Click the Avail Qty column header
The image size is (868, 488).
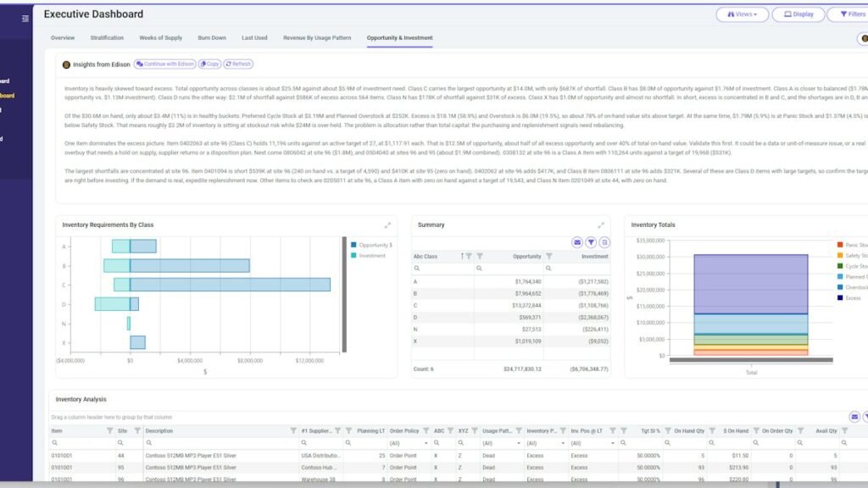[826, 431]
